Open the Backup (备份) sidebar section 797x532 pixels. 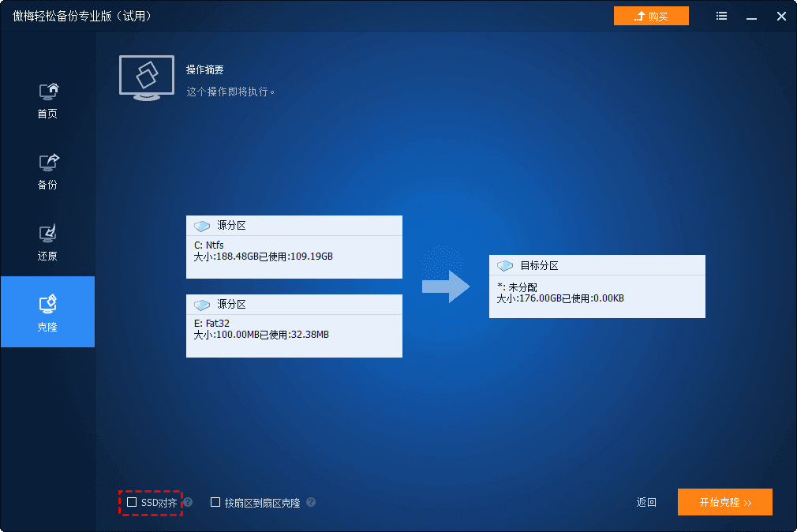tap(47, 170)
